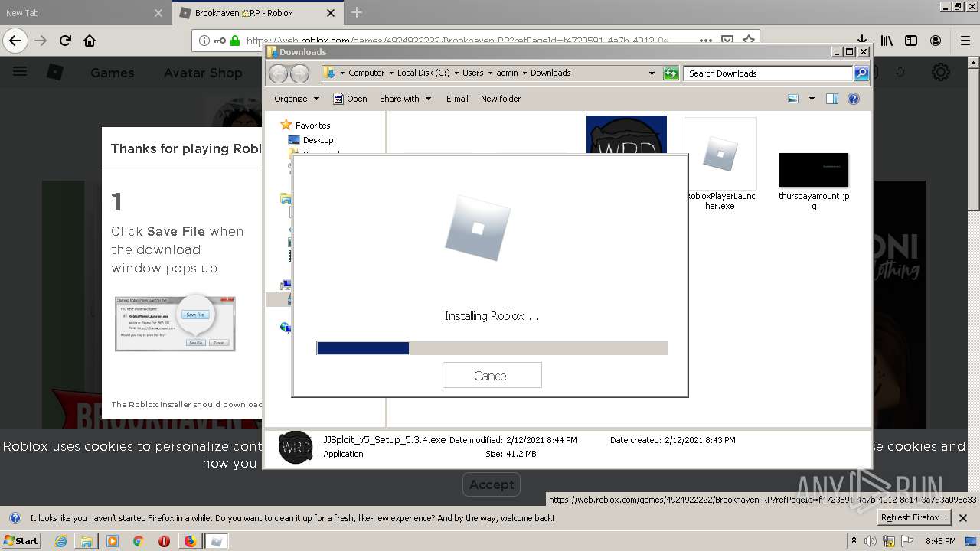The width and height of the screenshot is (980, 551).
Task: Refresh the Downloads folder view
Action: tap(671, 73)
